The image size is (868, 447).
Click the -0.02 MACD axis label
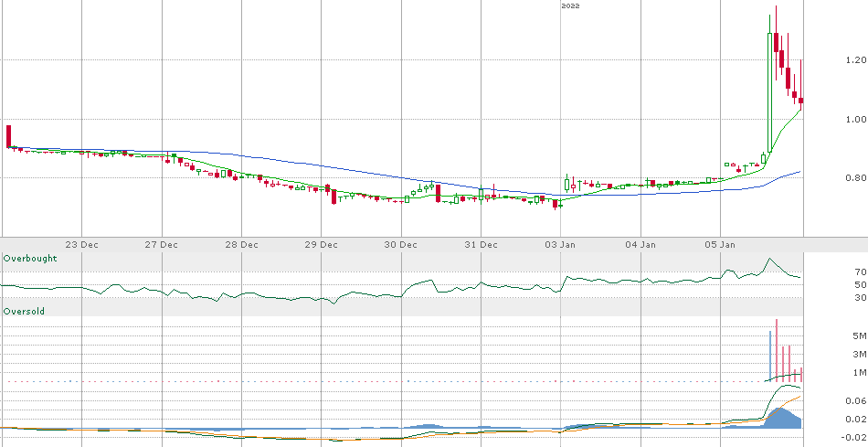(x=854, y=438)
